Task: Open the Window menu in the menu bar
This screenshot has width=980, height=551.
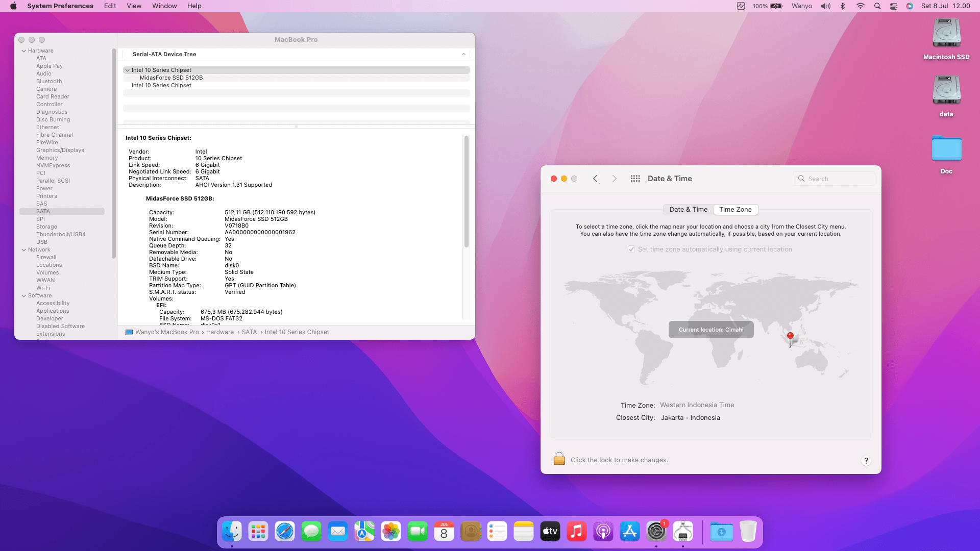Action: coord(164,6)
